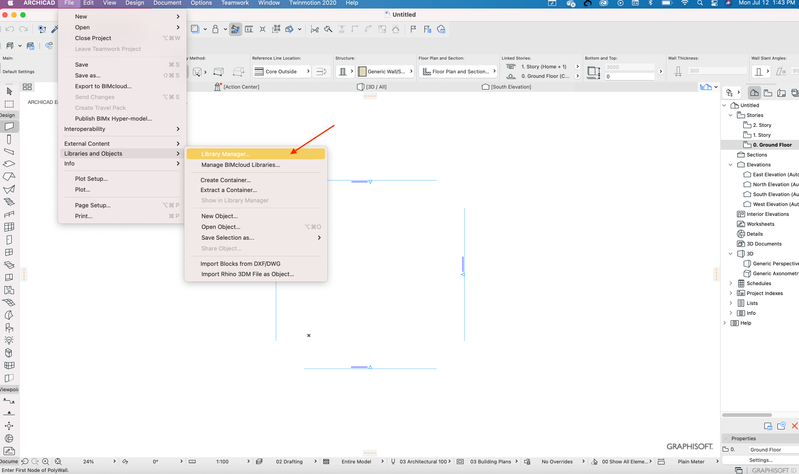Viewport: 799px width, 474px height.
Task: Select the Marquee tool in toolbox
Action: point(9,104)
